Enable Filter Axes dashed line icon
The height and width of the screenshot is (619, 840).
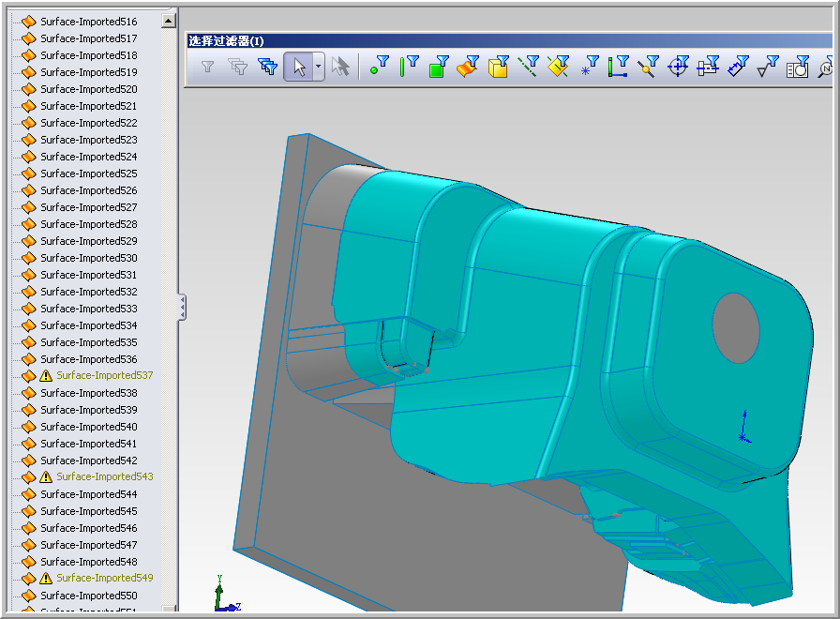[528, 67]
